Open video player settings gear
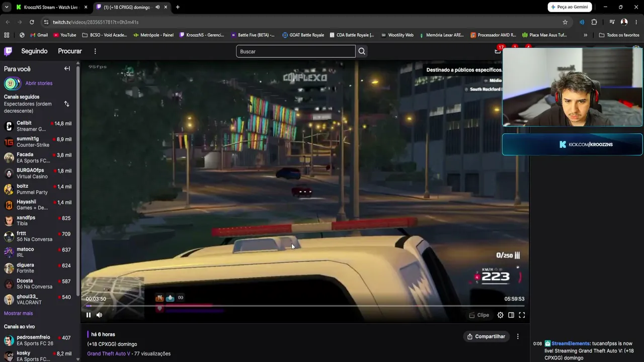This screenshot has height=362, width=644. coord(500,315)
